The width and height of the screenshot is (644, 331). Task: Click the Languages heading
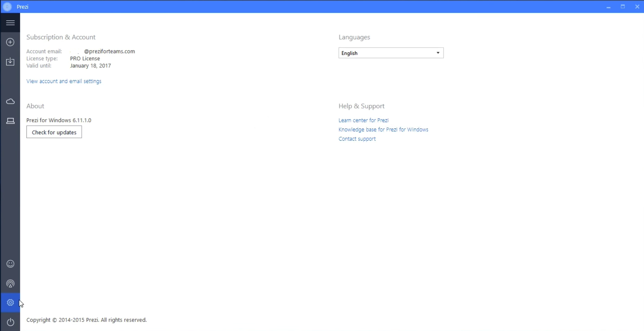pyautogui.click(x=354, y=37)
